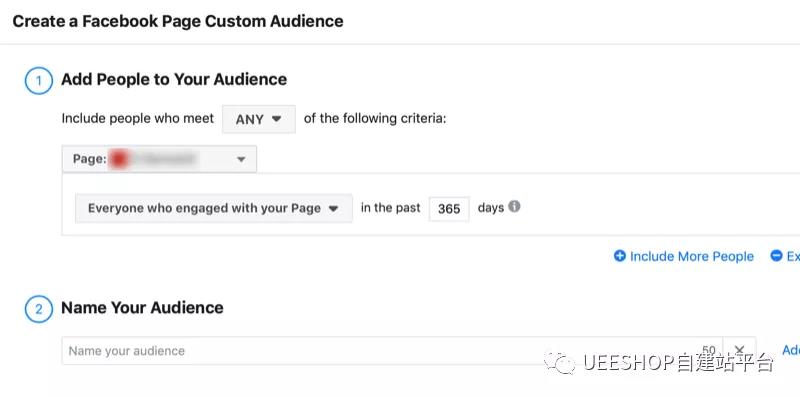Click the WeChat logo watermark
The image size is (800, 397).
[x=560, y=362]
